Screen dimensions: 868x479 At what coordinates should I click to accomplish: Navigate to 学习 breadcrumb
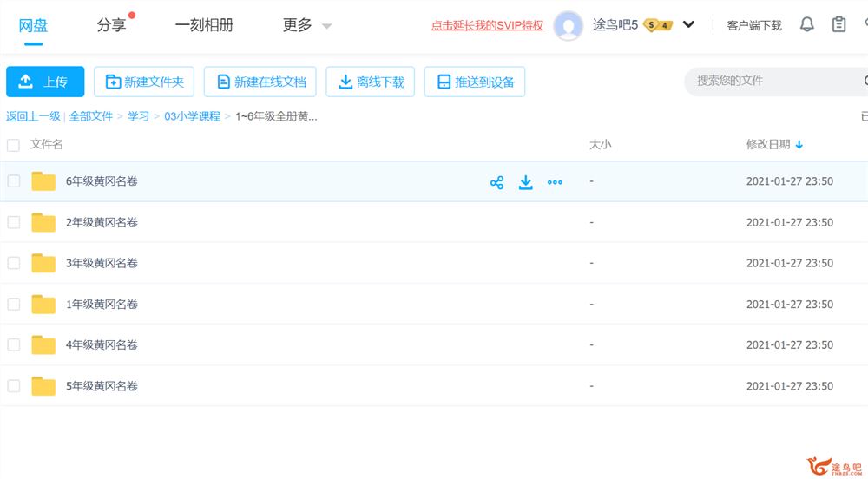point(138,116)
